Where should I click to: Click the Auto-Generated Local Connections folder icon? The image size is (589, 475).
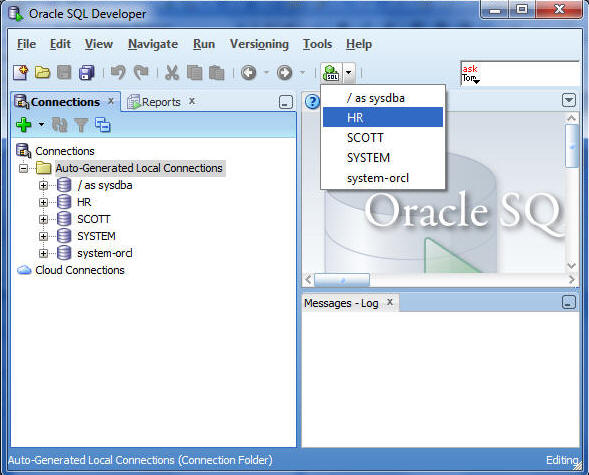[x=44, y=168]
